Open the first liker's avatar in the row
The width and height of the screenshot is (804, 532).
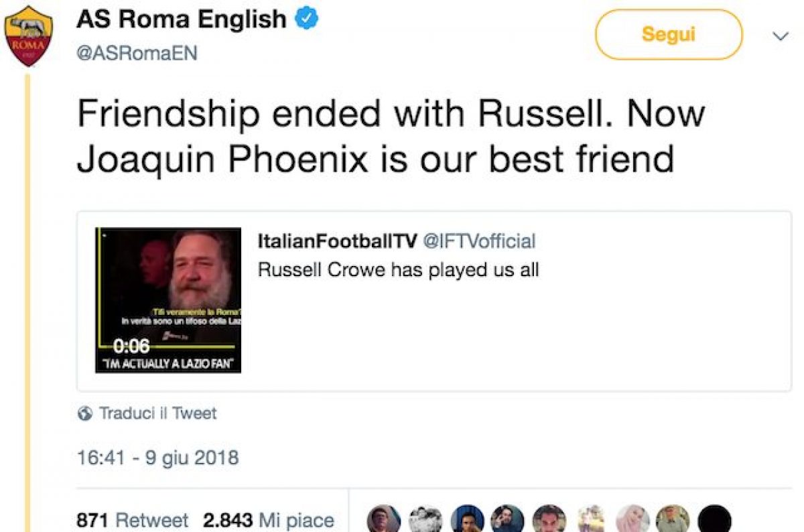[x=385, y=519]
